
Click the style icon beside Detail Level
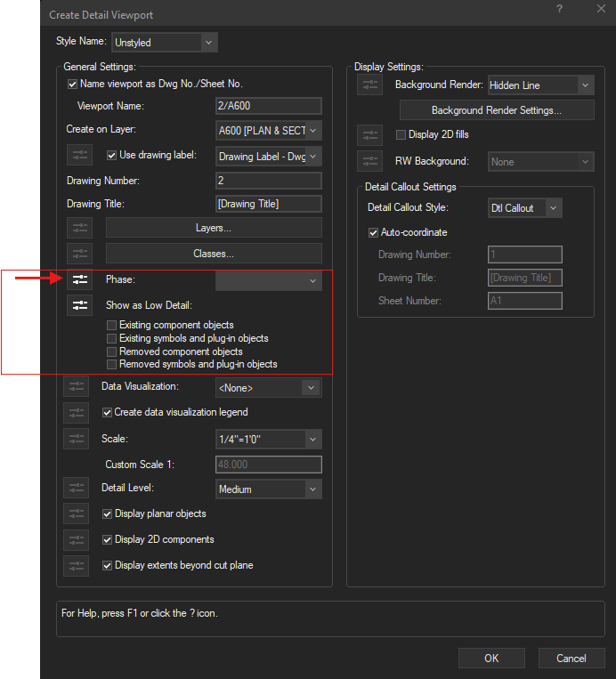[77, 489]
